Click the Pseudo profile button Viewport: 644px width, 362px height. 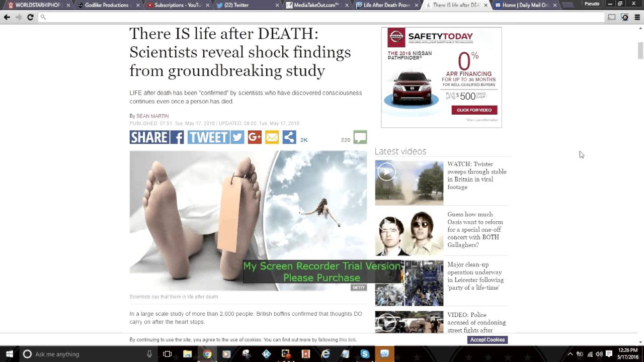tap(592, 4)
